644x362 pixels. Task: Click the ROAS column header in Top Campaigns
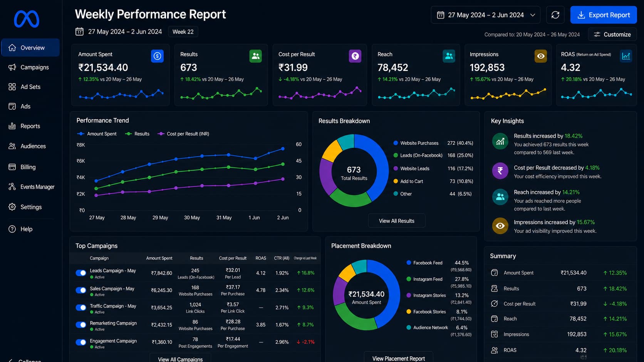261,258
